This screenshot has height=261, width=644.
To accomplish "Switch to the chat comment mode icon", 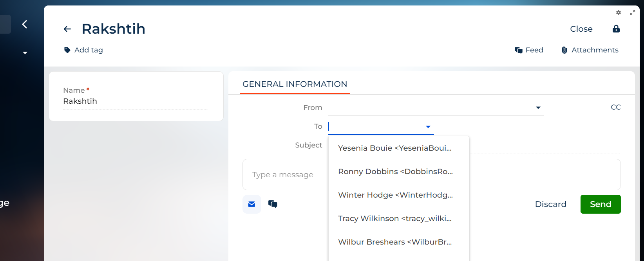I will tap(273, 204).
